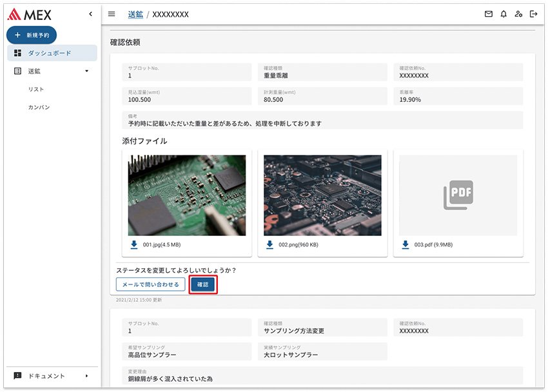Click the 確認依頼 section heading
The width and height of the screenshot is (548, 392).
(125, 43)
